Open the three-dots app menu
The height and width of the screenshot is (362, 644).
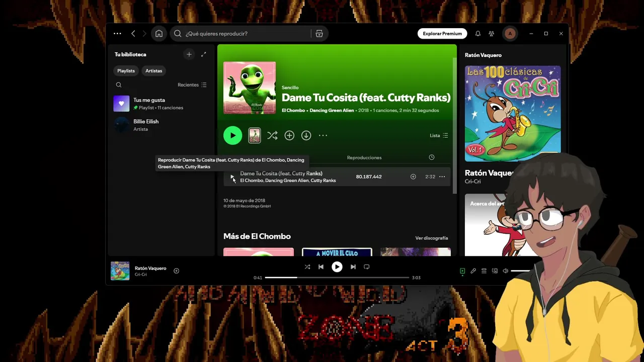pos(117,34)
